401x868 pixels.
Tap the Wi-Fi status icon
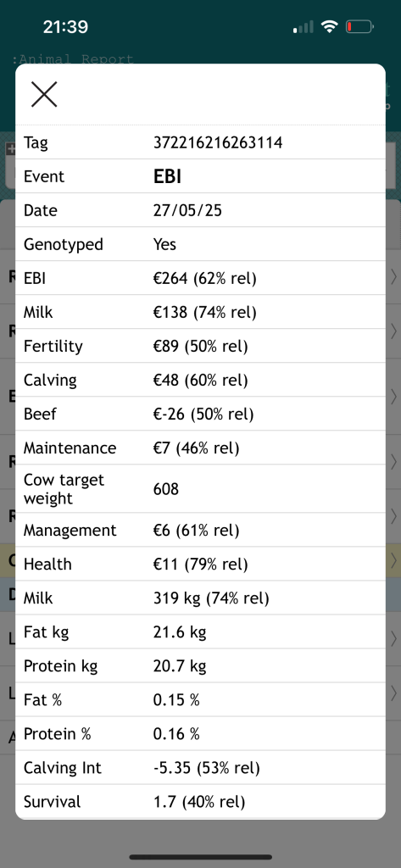pyautogui.click(x=330, y=26)
